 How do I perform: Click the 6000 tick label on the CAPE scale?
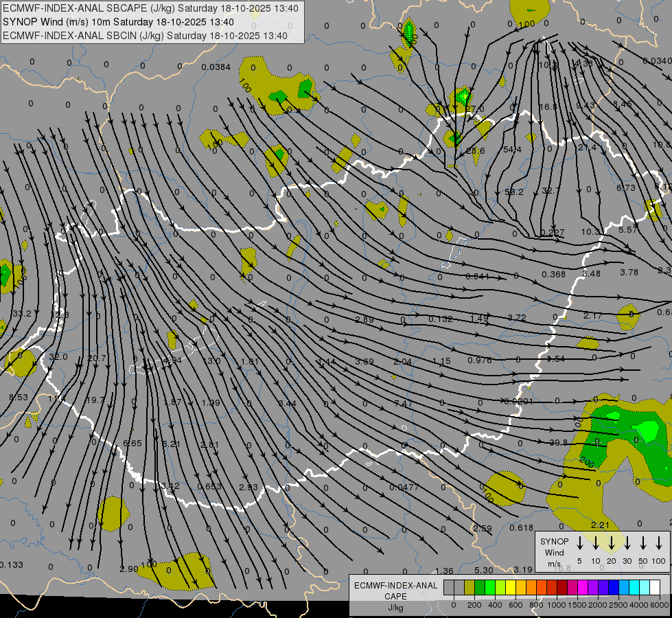660,605
